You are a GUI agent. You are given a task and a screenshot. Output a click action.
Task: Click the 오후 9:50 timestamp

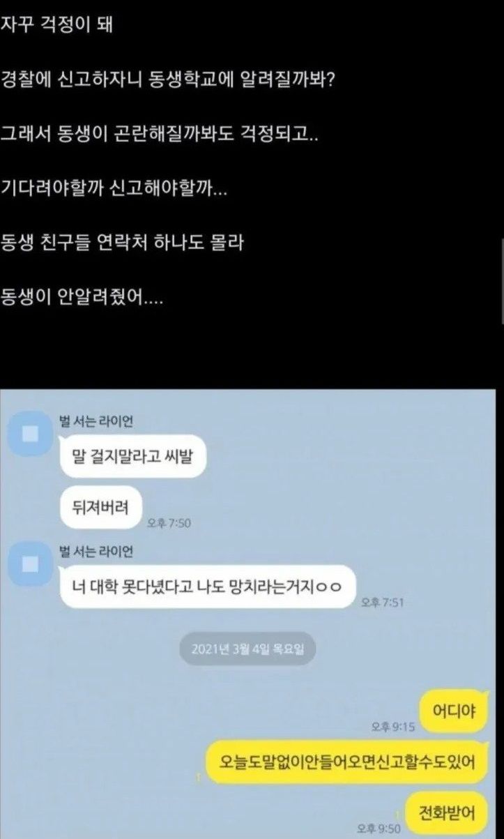click(379, 829)
